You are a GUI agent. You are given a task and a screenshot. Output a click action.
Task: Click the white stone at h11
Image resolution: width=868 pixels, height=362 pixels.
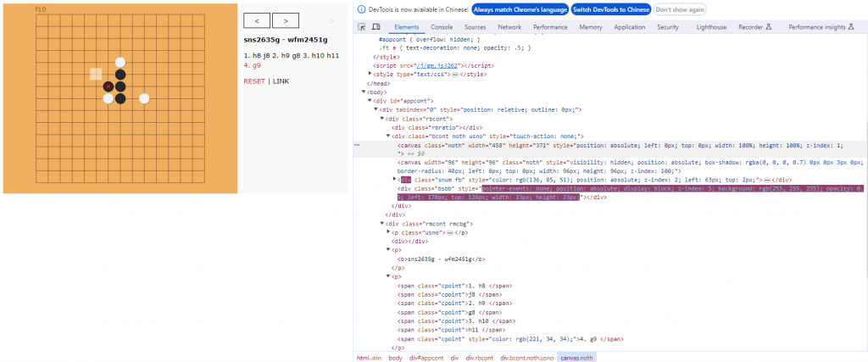[x=120, y=63]
